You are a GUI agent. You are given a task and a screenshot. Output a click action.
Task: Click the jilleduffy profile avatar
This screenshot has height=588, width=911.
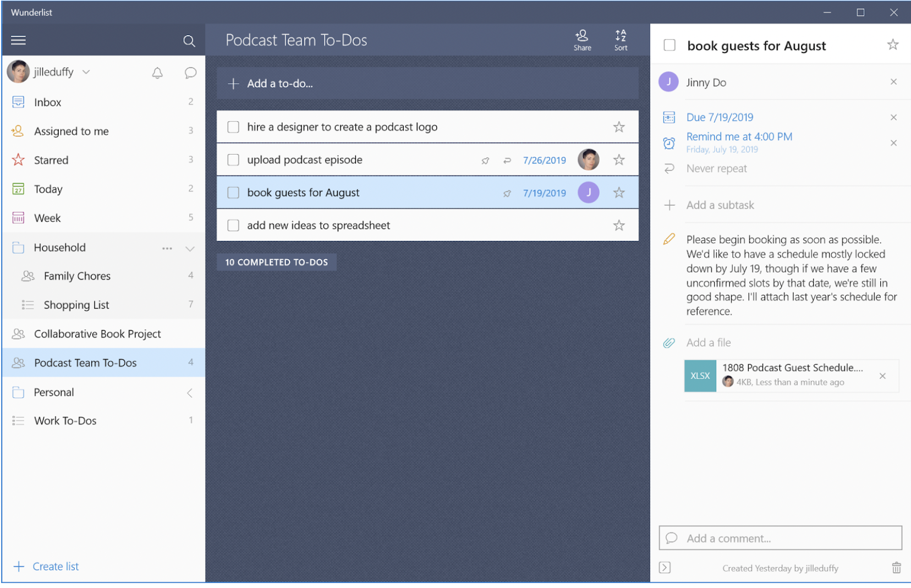pyautogui.click(x=18, y=72)
